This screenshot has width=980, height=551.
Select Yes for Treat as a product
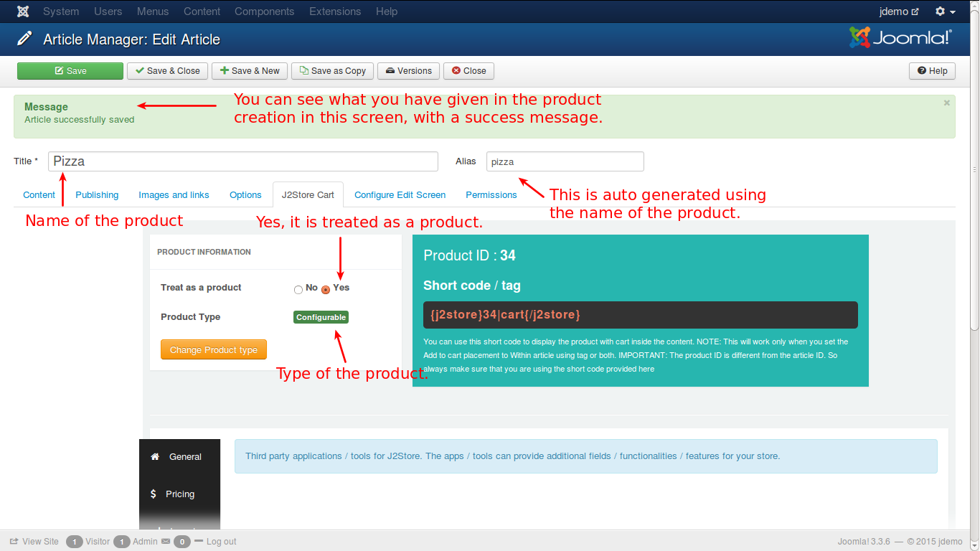click(326, 289)
